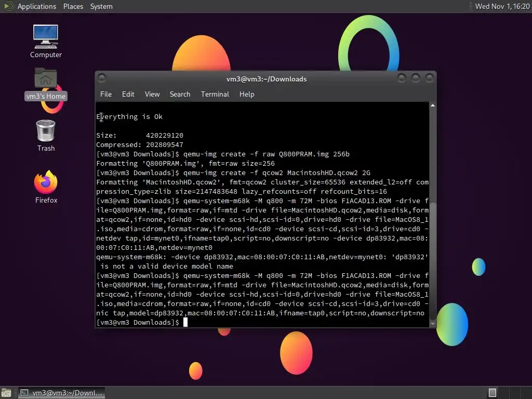Open the System menu
This screenshot has width=532, height=399.
pos(101,6)
